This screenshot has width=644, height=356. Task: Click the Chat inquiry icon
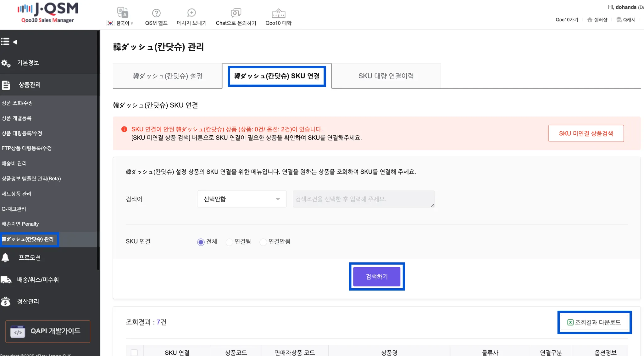click(x=236, y=13)
